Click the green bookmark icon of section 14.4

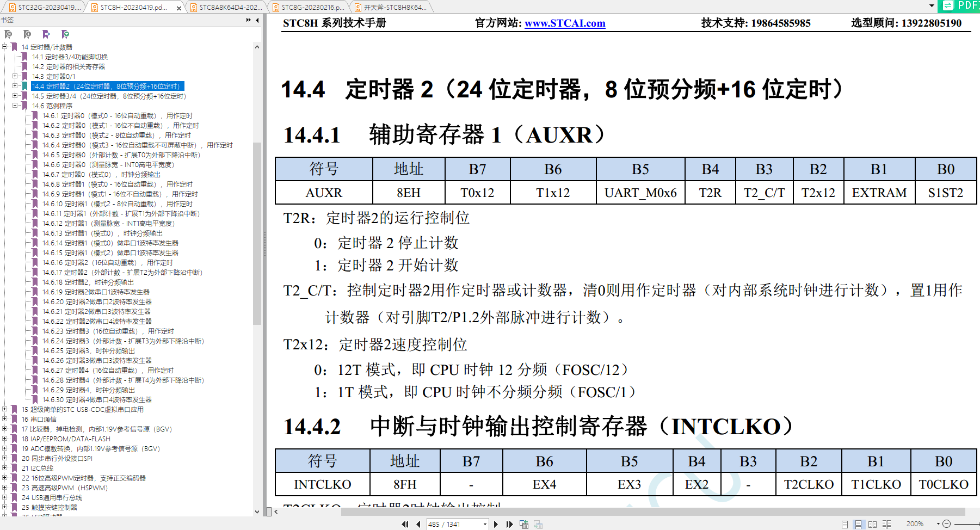[24, 86]
